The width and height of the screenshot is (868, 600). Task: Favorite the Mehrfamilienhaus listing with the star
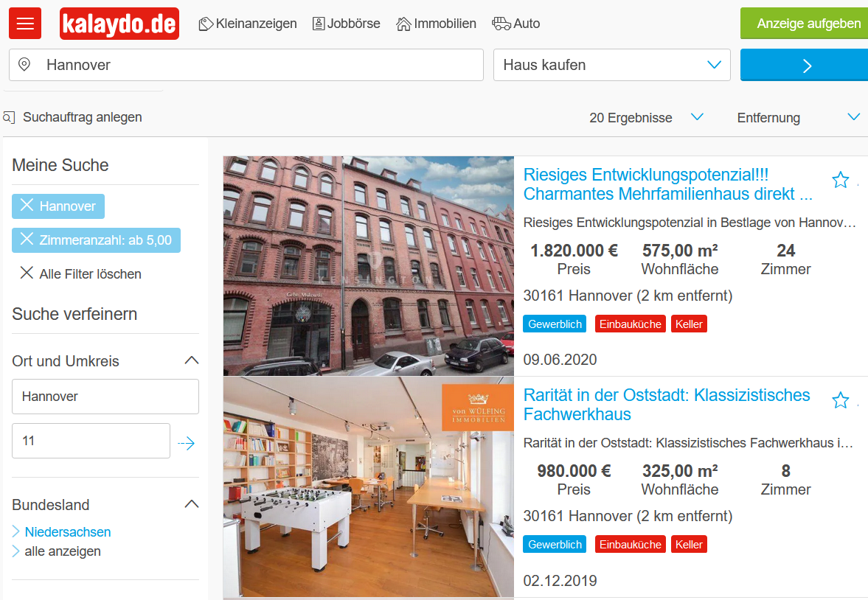(x=840, y=180)
